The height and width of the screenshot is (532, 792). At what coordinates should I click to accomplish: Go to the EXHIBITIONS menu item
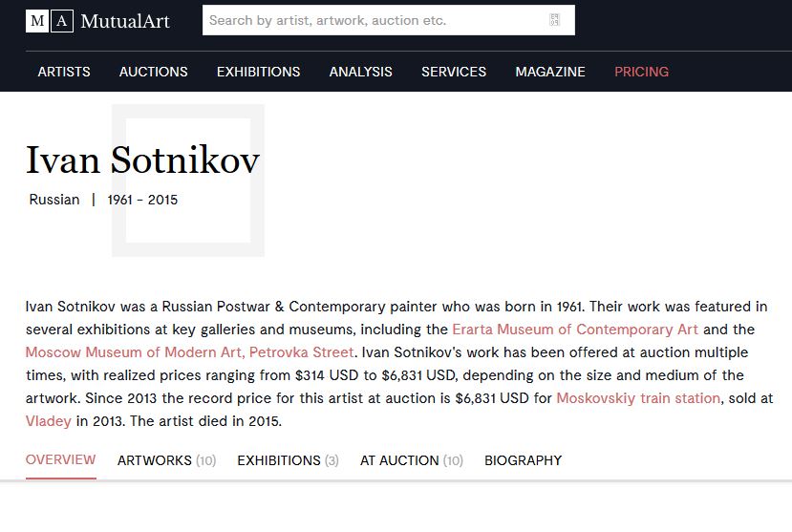coord(259,72)
